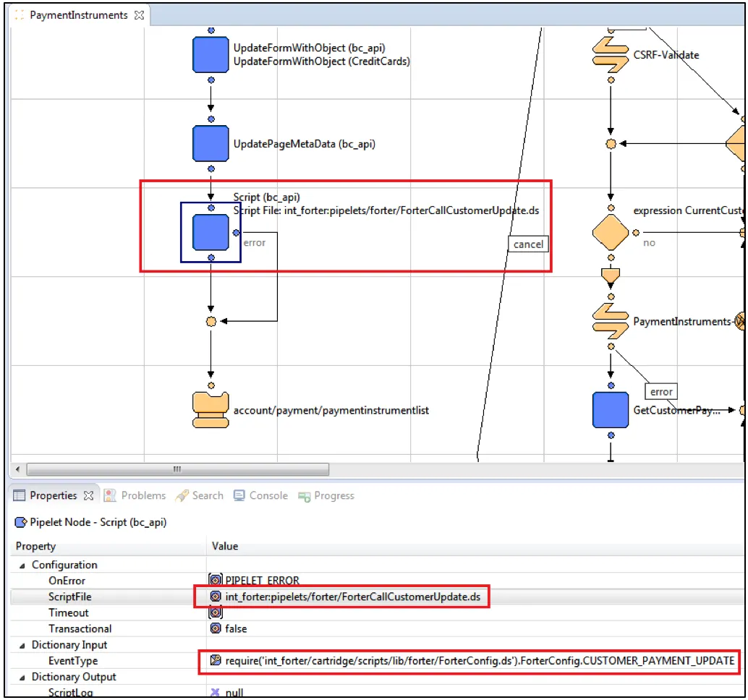
Task: Click the join node below CSRF-Validate
Action: point(611,143)
